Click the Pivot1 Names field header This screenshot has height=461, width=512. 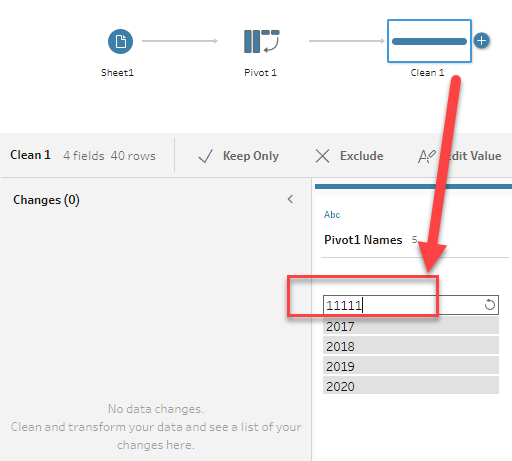click(x=363, y=240)
